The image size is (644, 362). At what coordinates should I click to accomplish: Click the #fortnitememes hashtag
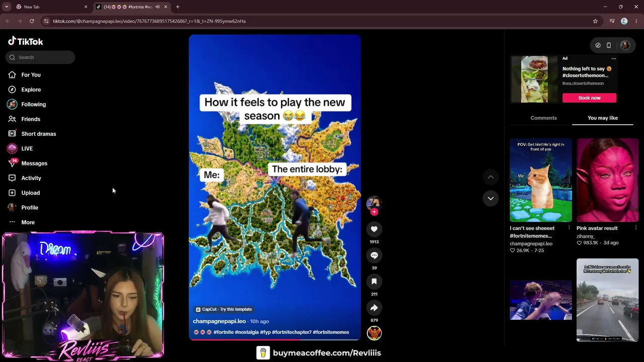pos(331,332)
